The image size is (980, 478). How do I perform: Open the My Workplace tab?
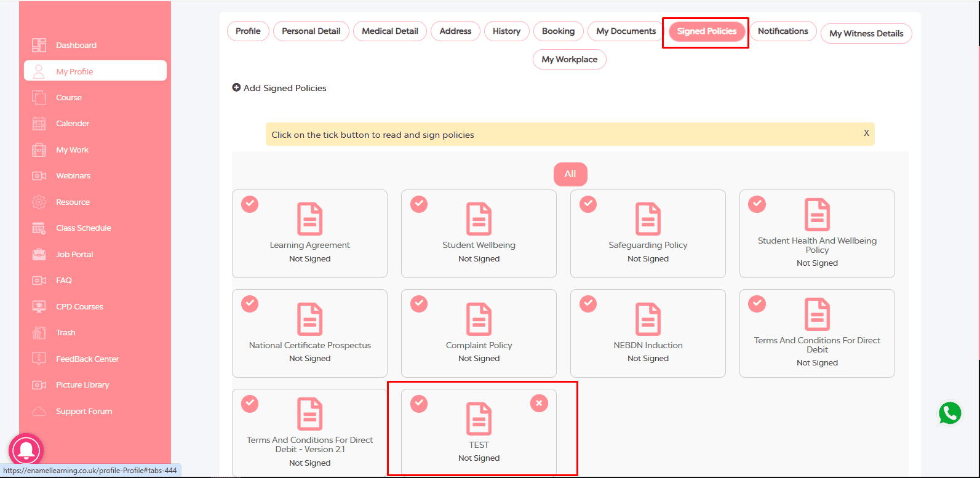(570, 59)
